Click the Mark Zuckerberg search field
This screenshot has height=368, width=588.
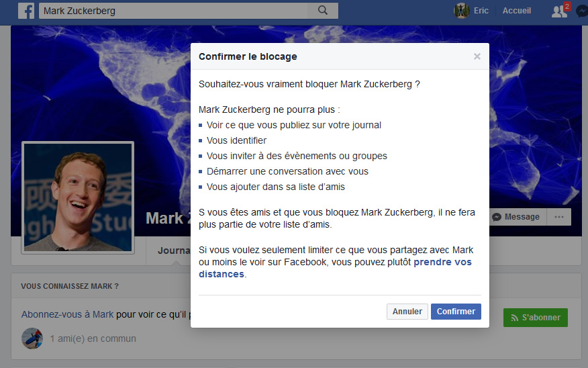tap(173, 11)
